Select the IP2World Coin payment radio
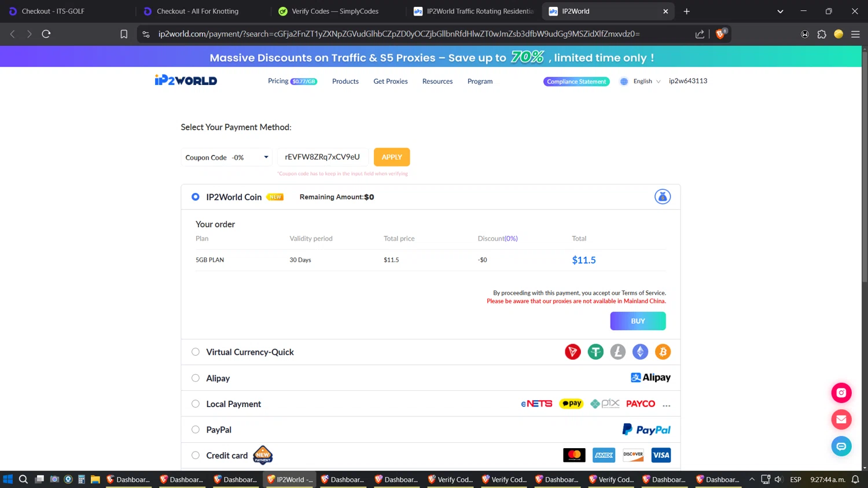 pyautogui.click(x=196, y=197)
